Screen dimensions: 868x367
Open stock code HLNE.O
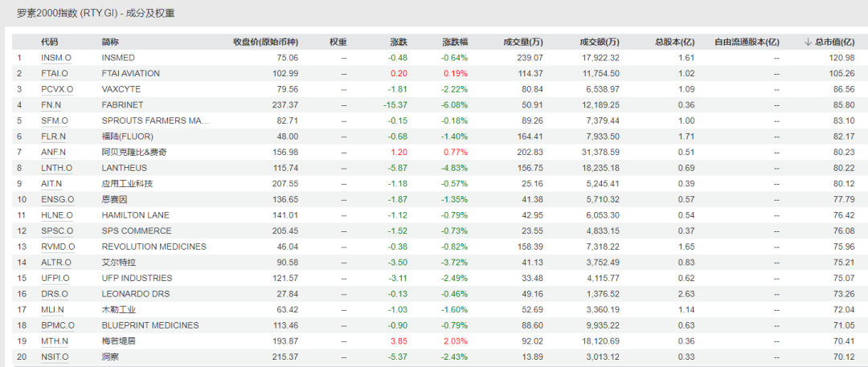(57, 214)
